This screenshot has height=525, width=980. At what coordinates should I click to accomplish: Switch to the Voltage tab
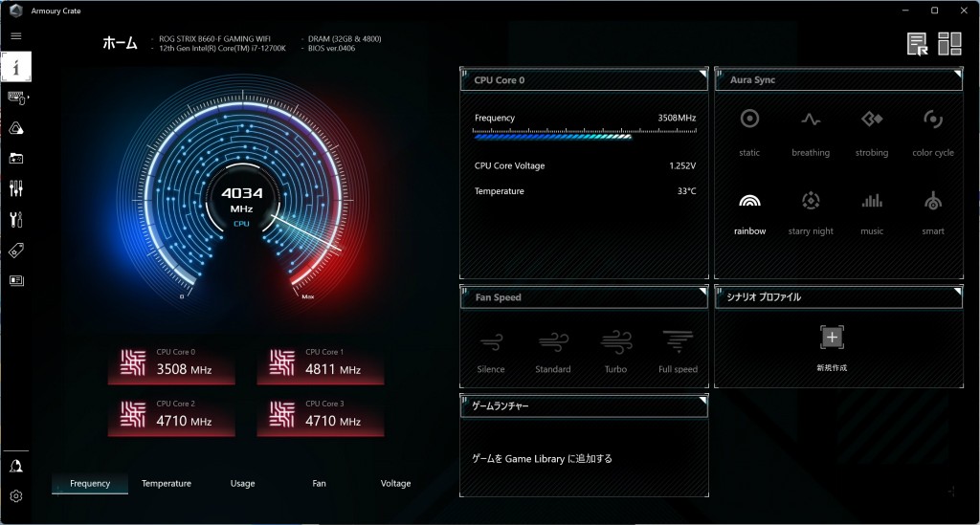pyautogui.click(x=395, y=484)
